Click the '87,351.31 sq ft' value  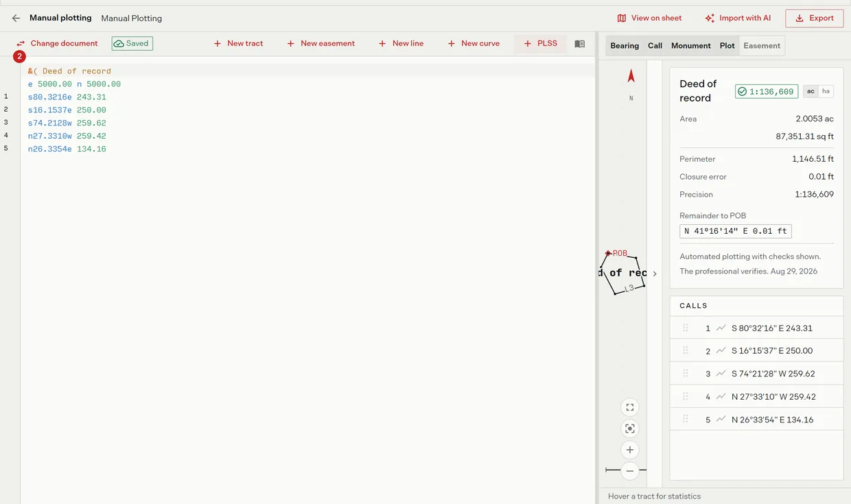805,136
